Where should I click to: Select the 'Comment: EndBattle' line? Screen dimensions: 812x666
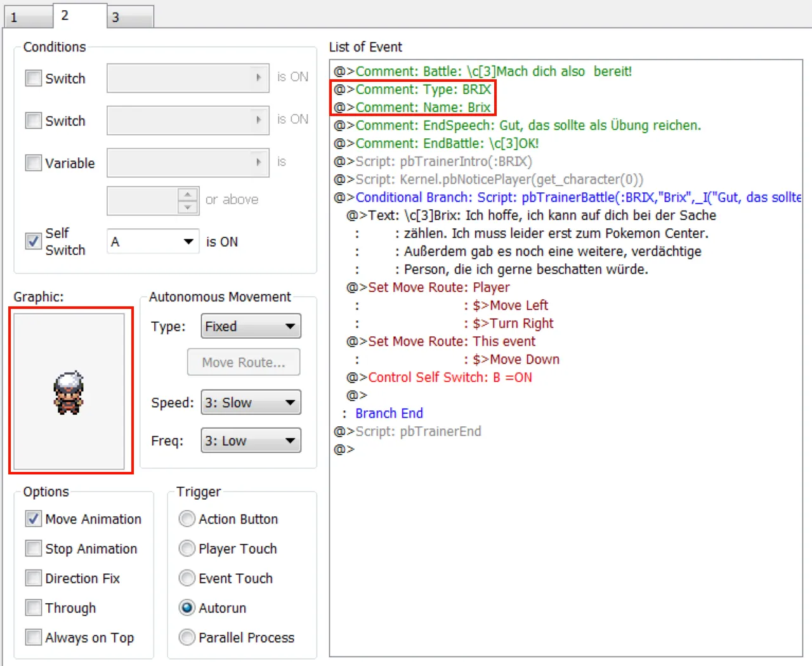pos(436,143)
